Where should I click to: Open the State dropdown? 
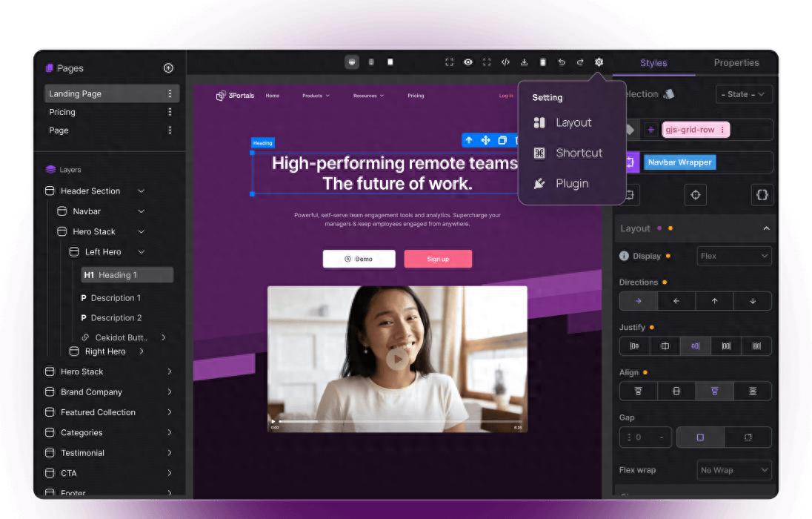(744, 94)
